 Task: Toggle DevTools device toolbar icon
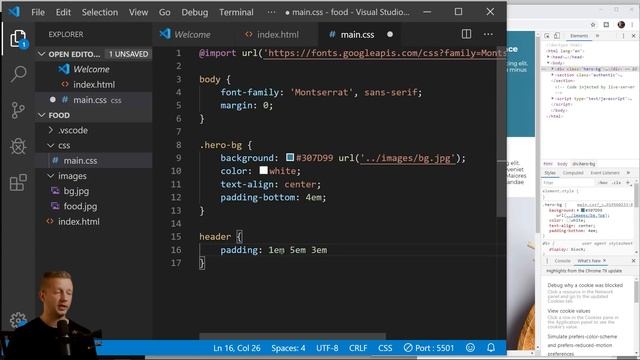tap(557, 36)
